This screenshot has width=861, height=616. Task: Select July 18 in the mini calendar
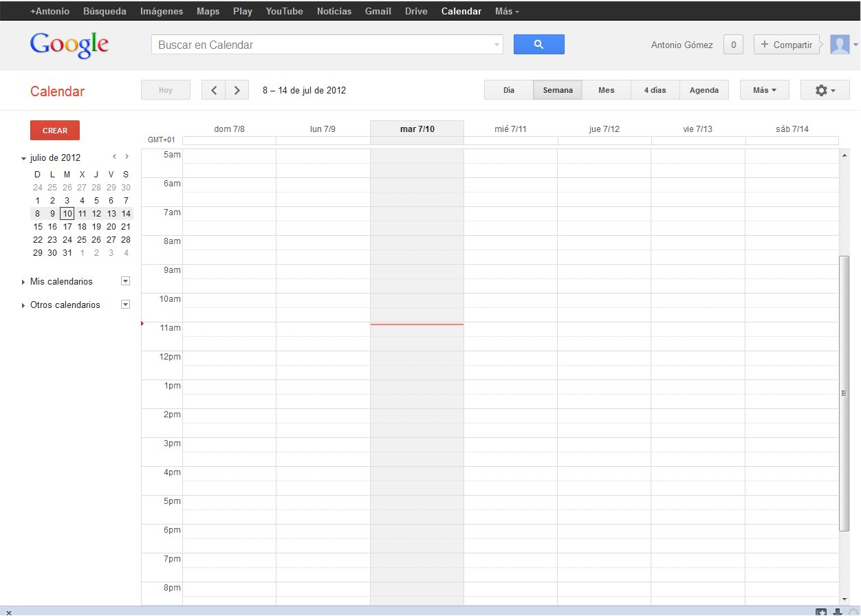point(82,227)
